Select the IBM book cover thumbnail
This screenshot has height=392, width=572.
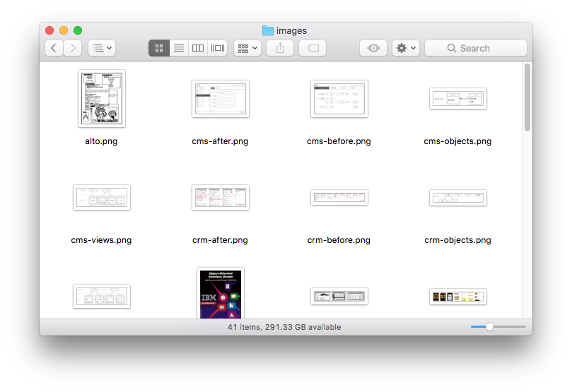(221, 292)
